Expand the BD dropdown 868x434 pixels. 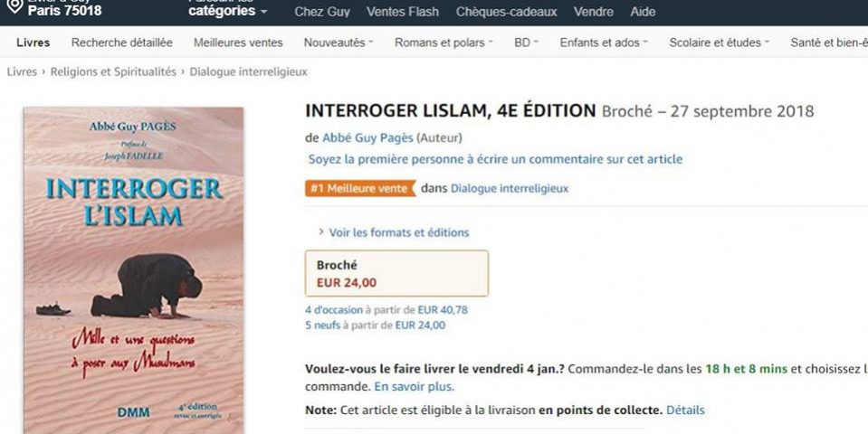coord(526,42)
